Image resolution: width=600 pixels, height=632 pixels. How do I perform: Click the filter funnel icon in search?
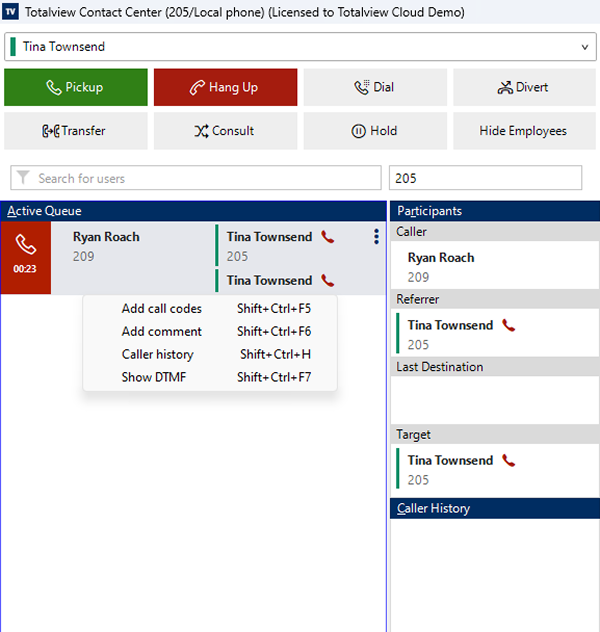(23, 177)
